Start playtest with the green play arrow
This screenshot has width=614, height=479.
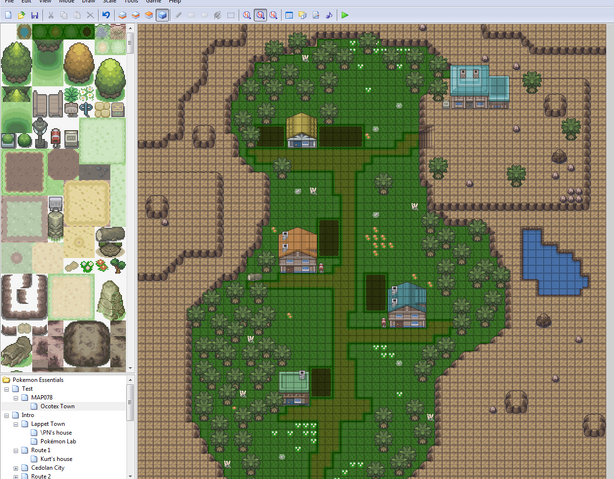(x=345, y=15)
